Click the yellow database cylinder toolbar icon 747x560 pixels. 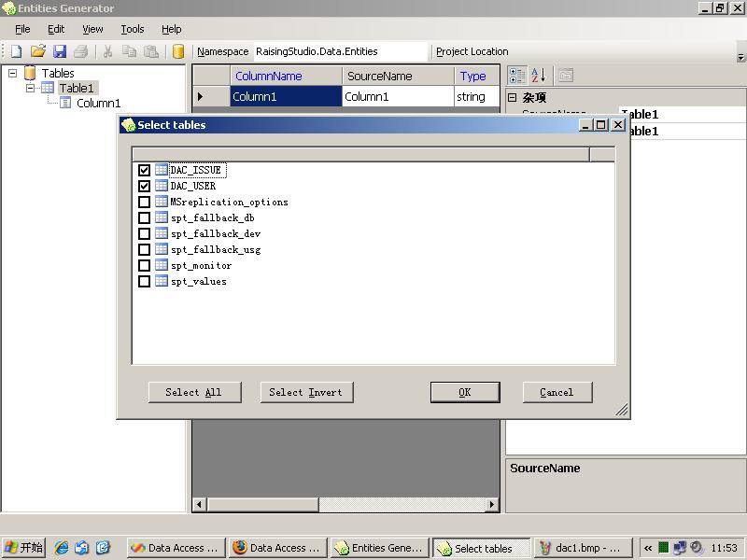pyautogui.click(x=177, y=51)
